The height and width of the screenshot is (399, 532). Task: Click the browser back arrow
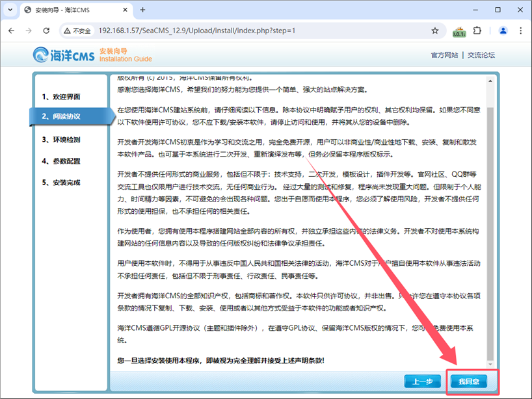coord(11,31)
